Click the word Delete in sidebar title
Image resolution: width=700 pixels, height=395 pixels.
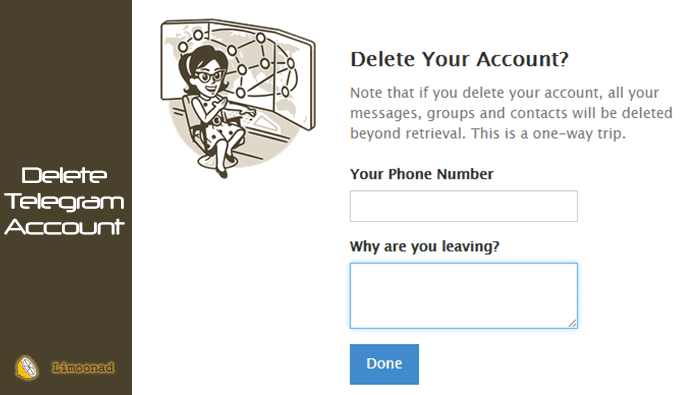pyautogui.click(x=64, y=175)
